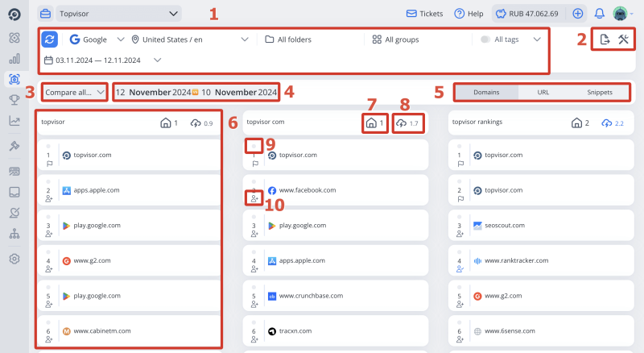The height and width of the screenshot is (353, 644).
Task: Open the 03.11.2024 — 12.11.2024 date range
Action: click(x=102, y=60)
